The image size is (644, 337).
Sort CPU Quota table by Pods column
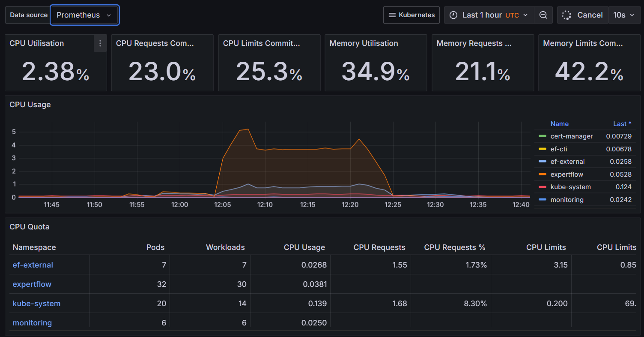coord(155,247)
